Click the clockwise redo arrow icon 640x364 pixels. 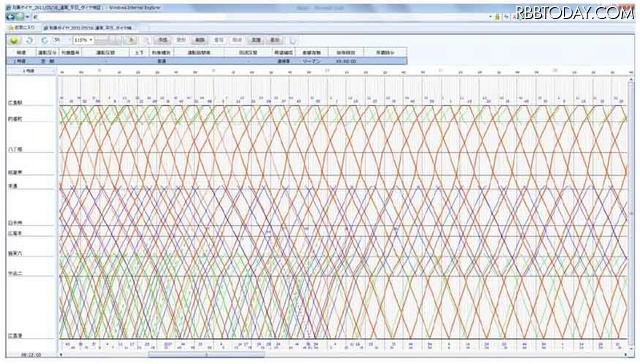[44, 40]
